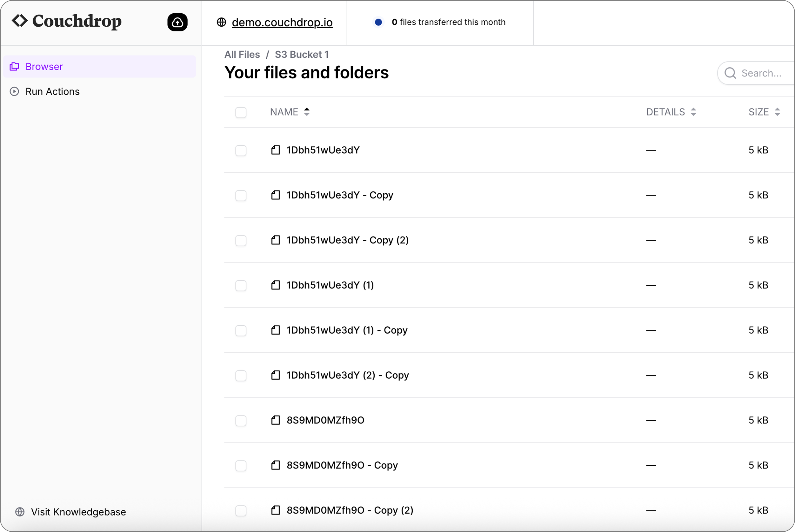Image resolution: width=795 pixels, height=532 pixels.
Task: Open file named 8S9MD0MZfh9O - Copy (2)
Action: pos(350,510)
